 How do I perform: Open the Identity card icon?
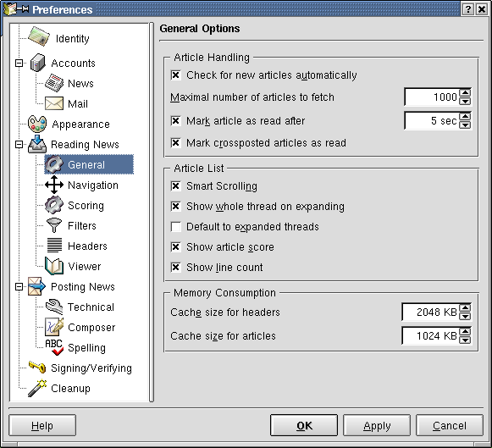pos(39,36)
